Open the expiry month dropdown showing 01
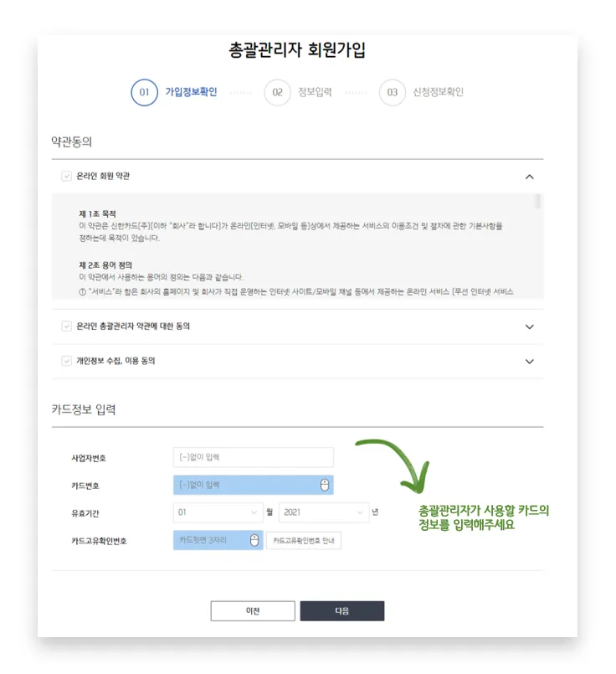 tap(218, 512)
